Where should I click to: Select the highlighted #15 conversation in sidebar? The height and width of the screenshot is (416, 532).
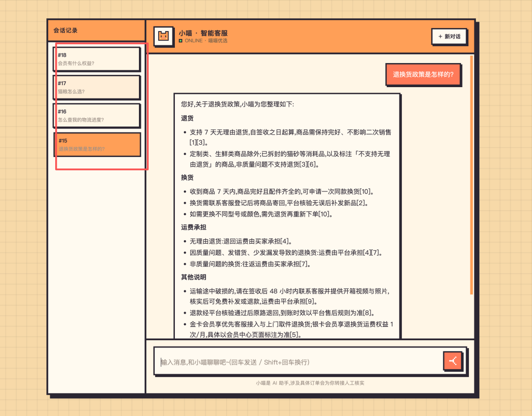click(98, 144)
